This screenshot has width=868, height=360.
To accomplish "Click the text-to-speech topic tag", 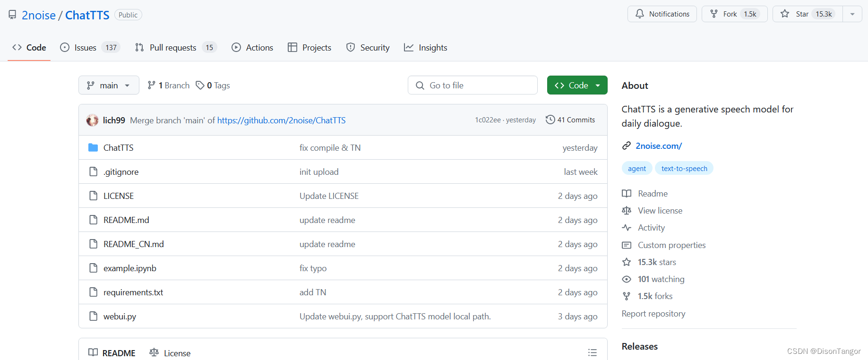I will [x=684, y=168].
